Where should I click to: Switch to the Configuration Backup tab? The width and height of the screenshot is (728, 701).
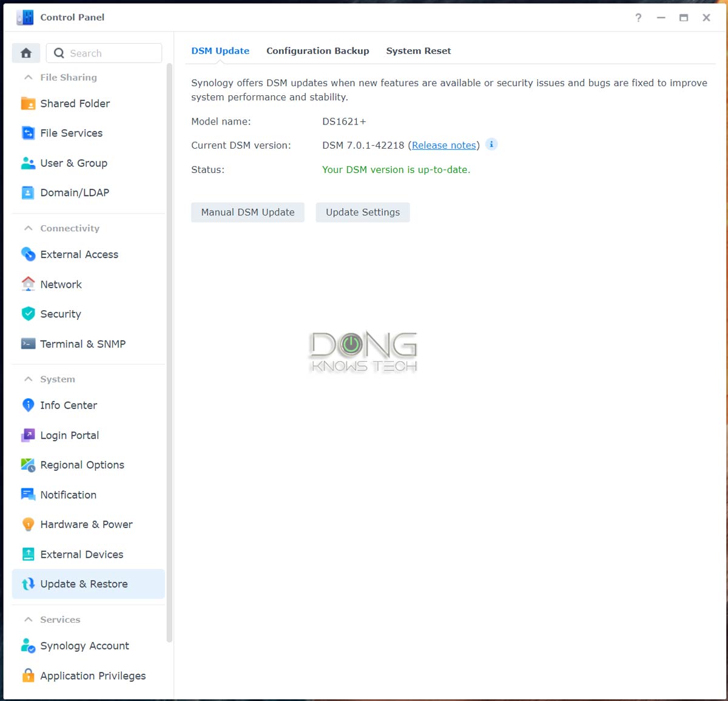click(318, 51)
